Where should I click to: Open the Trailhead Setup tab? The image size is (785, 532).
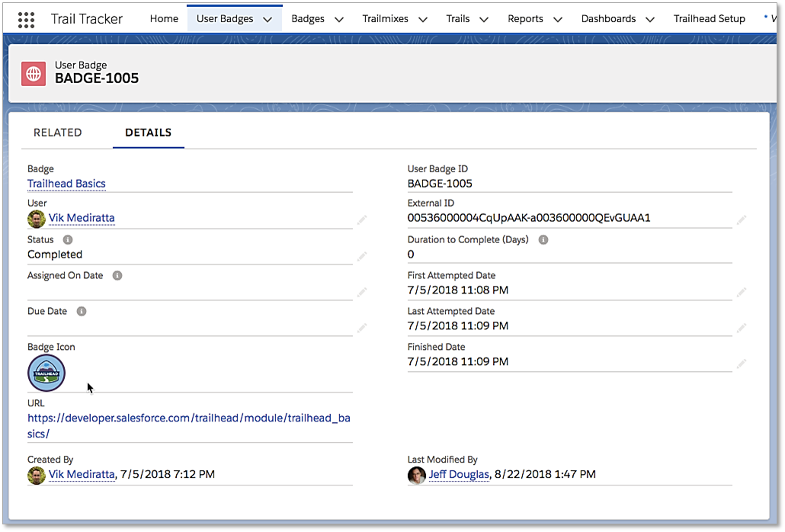click(x=709, y=18)
